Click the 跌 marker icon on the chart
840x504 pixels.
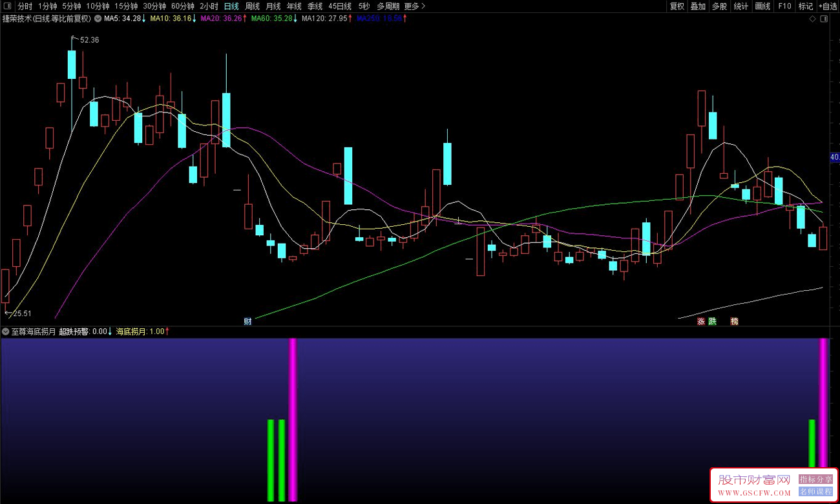click(712, 321)
